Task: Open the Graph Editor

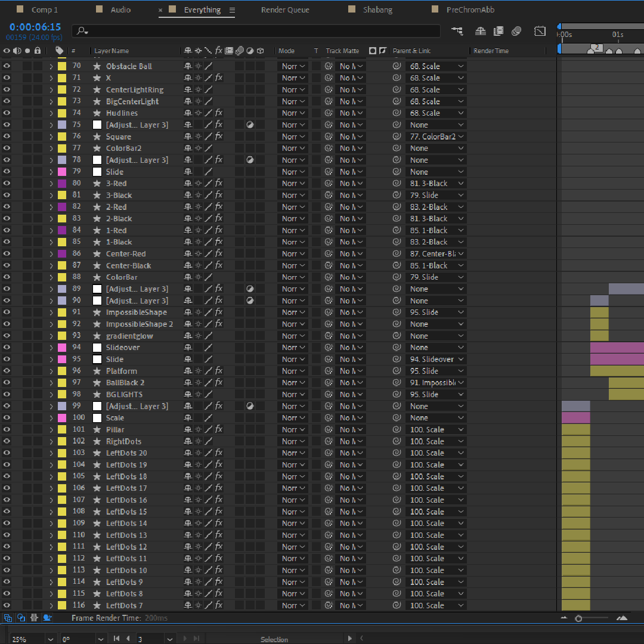Action: [540, 31]
